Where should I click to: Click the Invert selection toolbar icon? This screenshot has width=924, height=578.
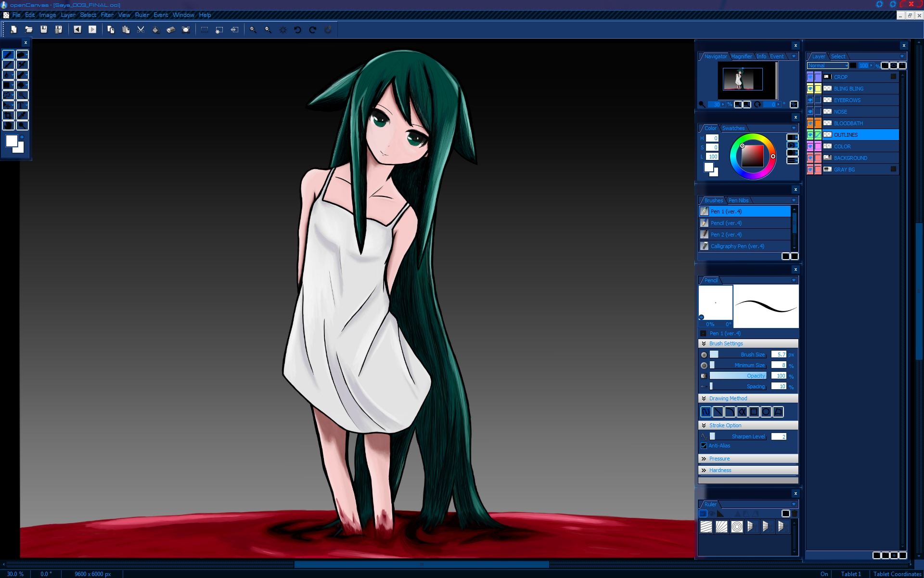(234, 29)
